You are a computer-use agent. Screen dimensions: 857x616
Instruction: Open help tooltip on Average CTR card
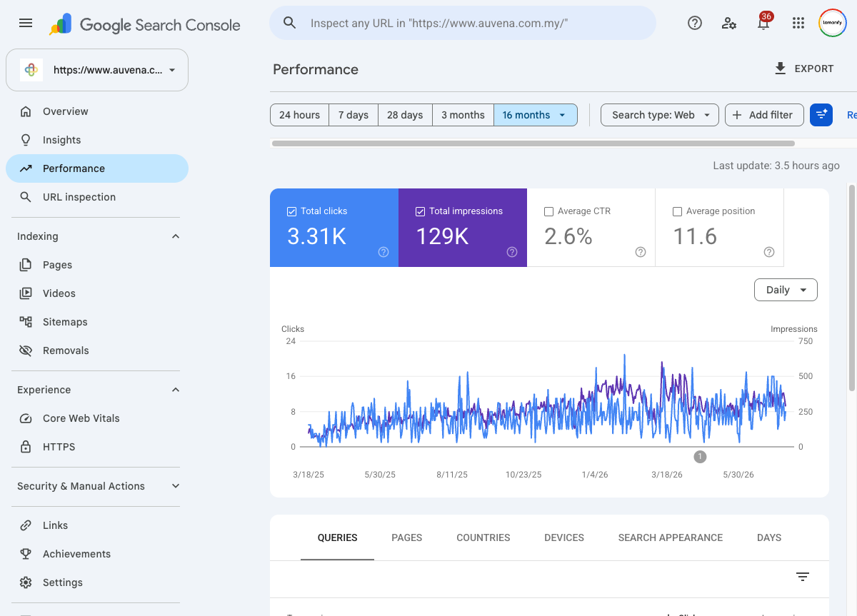(x=641, y=252)
